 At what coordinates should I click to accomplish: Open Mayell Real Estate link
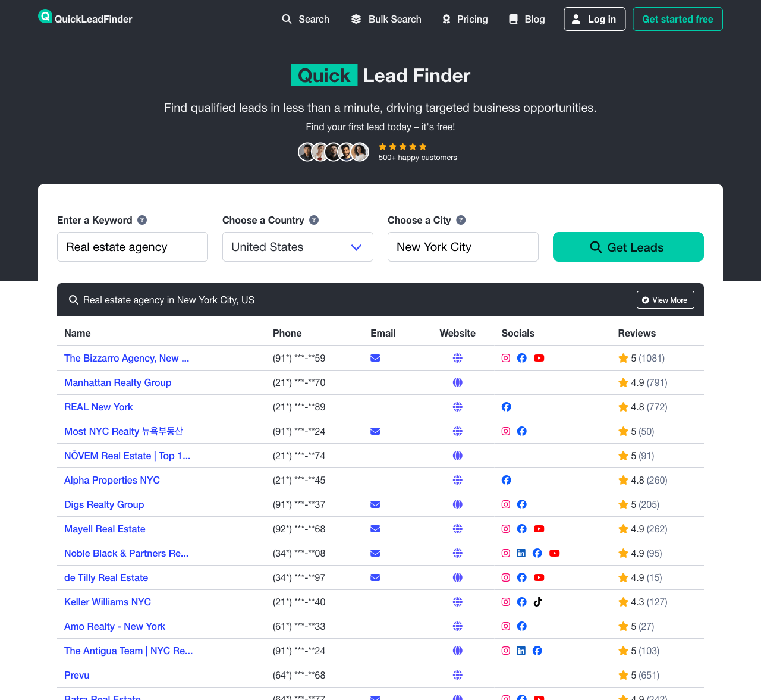[105, 529]
